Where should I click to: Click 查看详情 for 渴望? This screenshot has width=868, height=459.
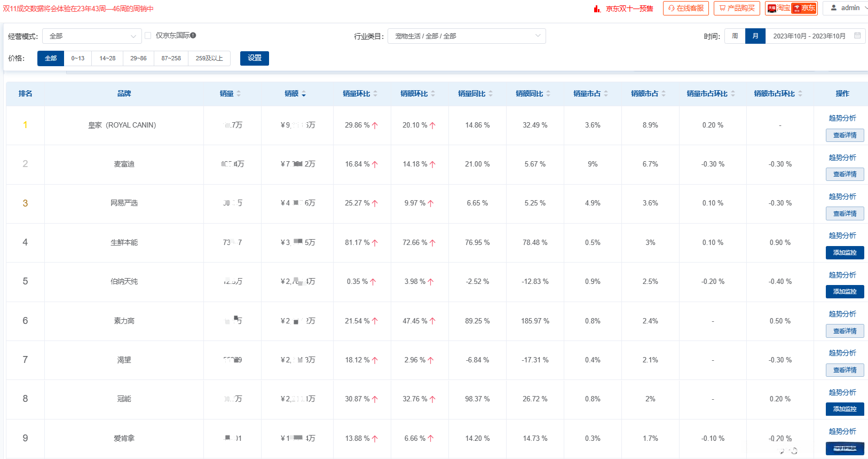845,370
